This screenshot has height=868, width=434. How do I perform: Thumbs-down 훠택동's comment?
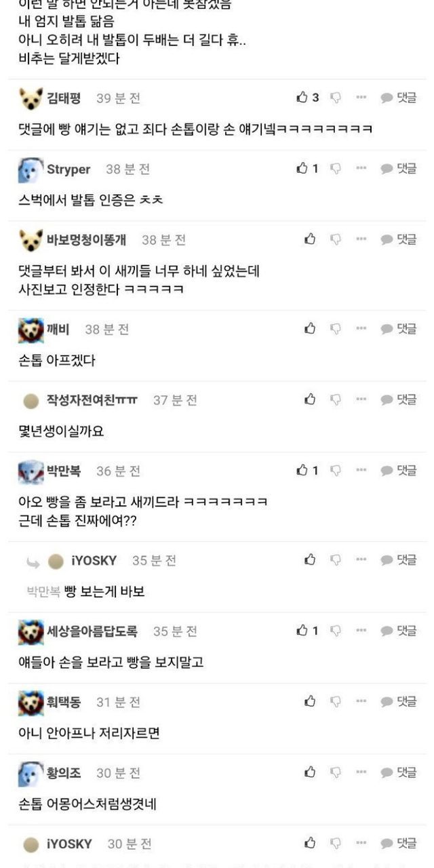pos(335,702)
